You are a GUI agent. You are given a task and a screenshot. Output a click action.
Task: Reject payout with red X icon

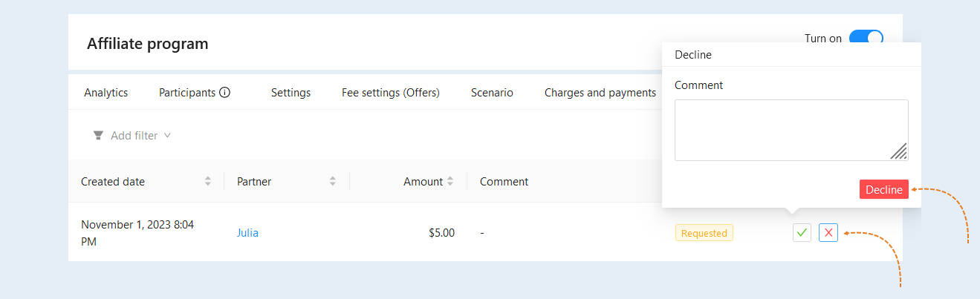(828, 233)
